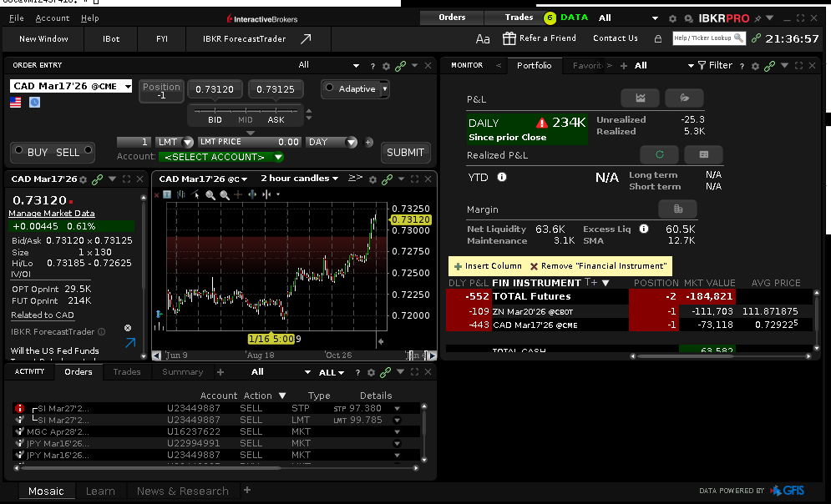Click the lock application icon

(657, 38)
